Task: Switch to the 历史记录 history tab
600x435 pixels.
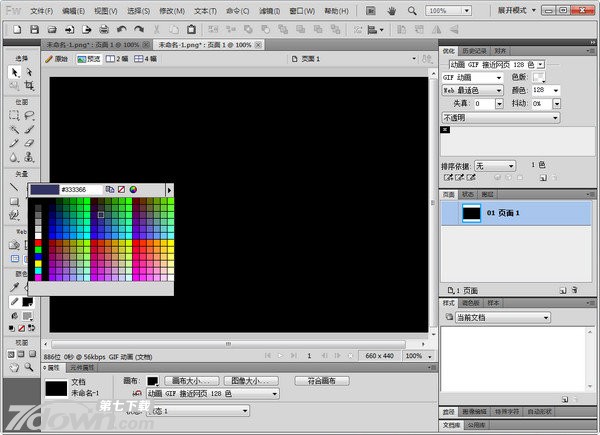Action: point(477,50)
